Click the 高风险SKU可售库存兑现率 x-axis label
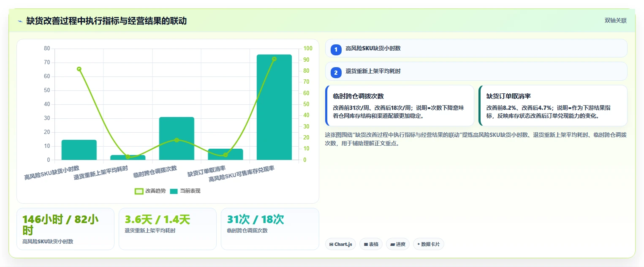 tap(242, 174)
